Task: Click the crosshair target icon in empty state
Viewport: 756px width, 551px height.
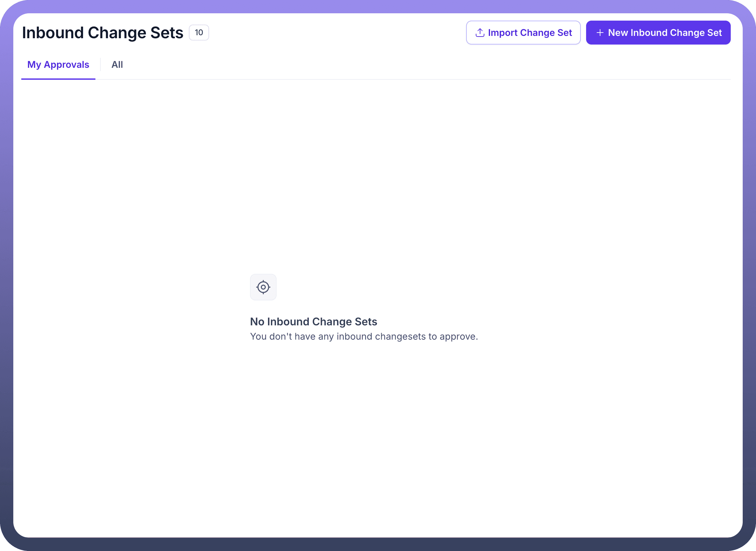Action: coord(263,287)
